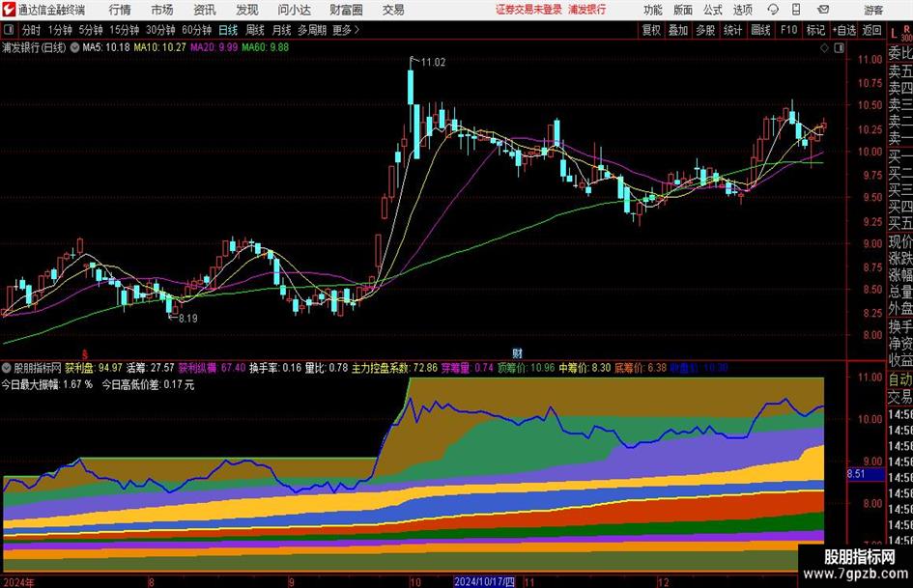Click the red 浦发银行 stock name in title bar

tap(587, 10)
